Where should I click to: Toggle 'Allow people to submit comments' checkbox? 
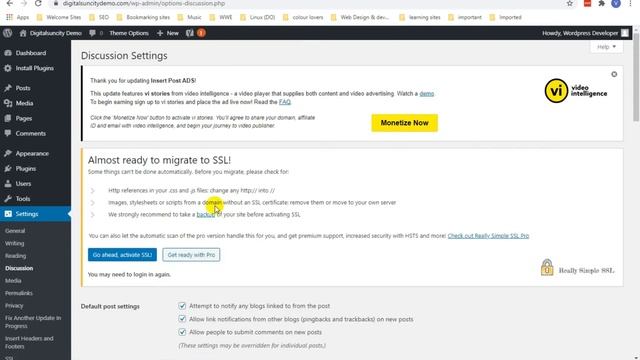coord(182,332)
